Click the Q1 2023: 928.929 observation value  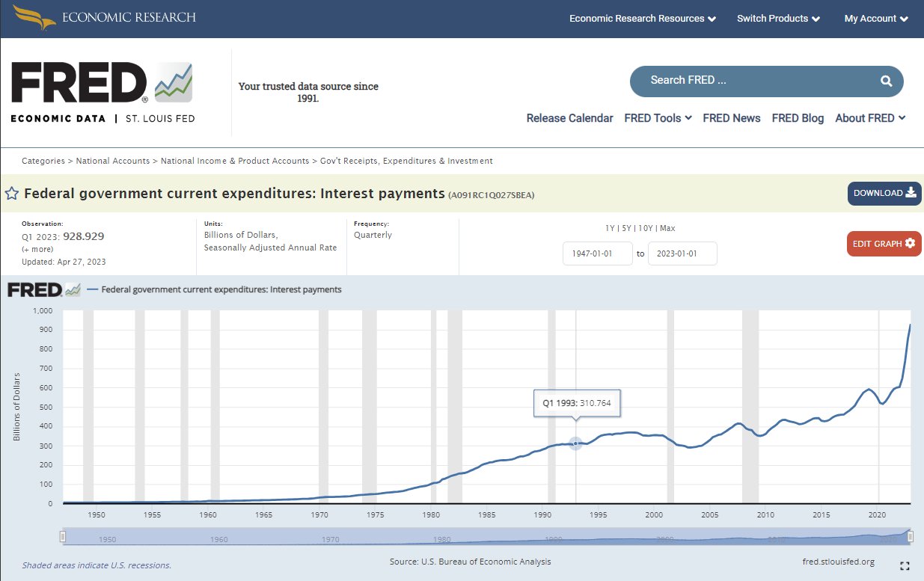coord(63,236)
